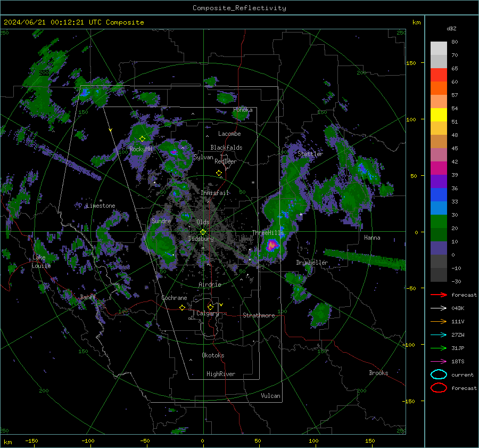Pick the yellow swatch between 54 and 51
This screenshot has width=479, height=448.
[439, 115]
